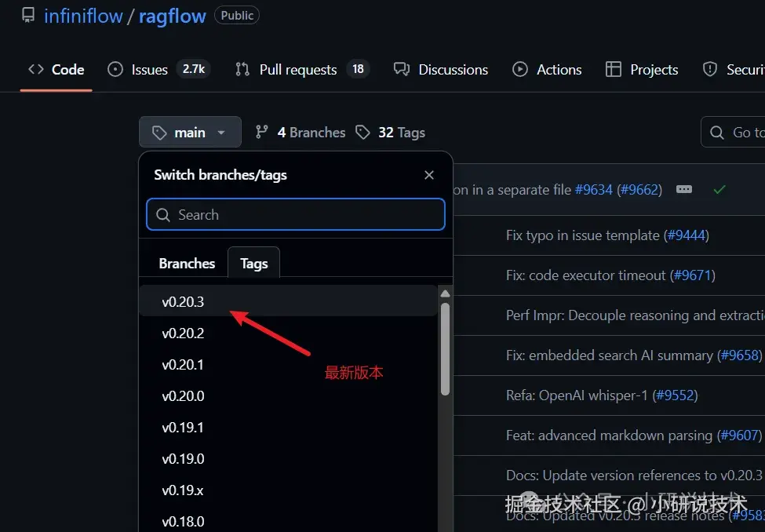
Task: Select tag v0.20.1
Action: [x=288, y=365]
